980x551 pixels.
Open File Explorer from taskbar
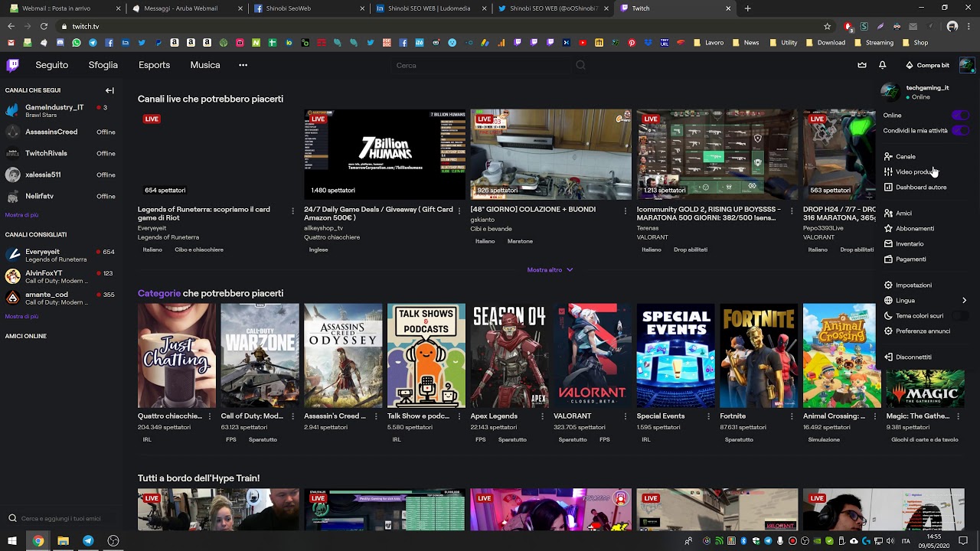63,541
